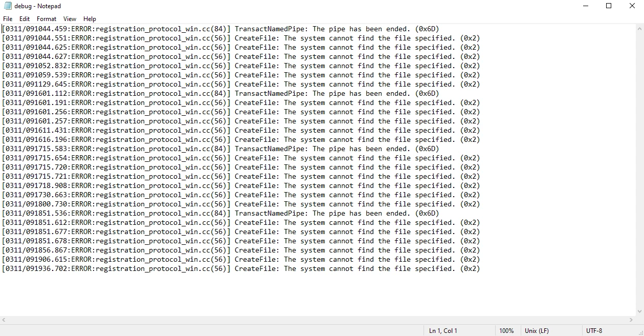The image size is (644, 336).
Task: Click the log line timestamped 091851.678
Action: [241, 241]
